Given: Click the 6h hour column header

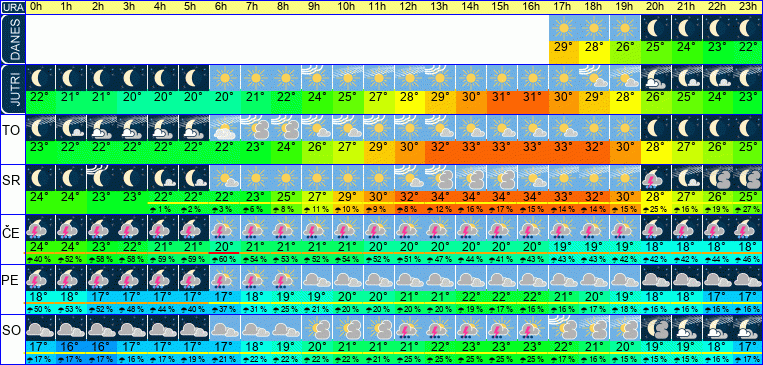Looking at the screenshot, I should (222, 7).
